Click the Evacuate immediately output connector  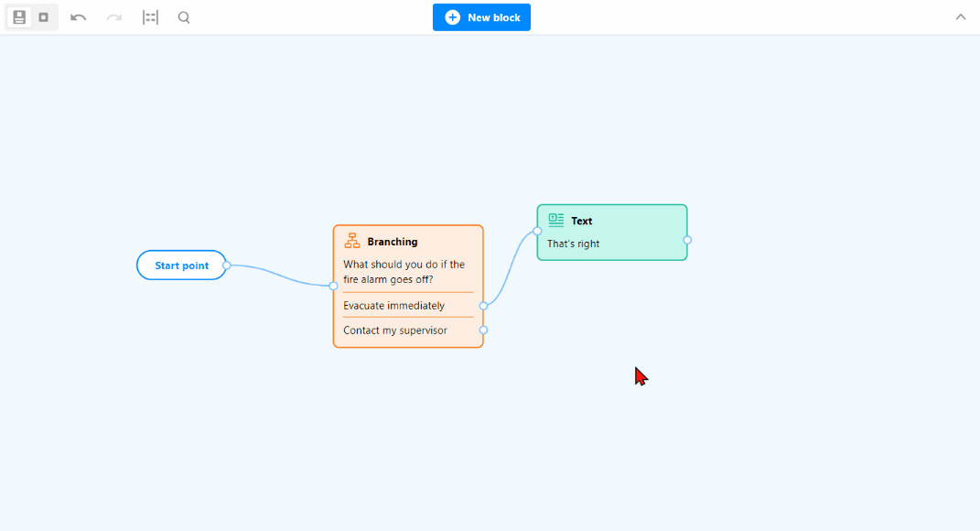pyautogui.click(x=484, y=306)
